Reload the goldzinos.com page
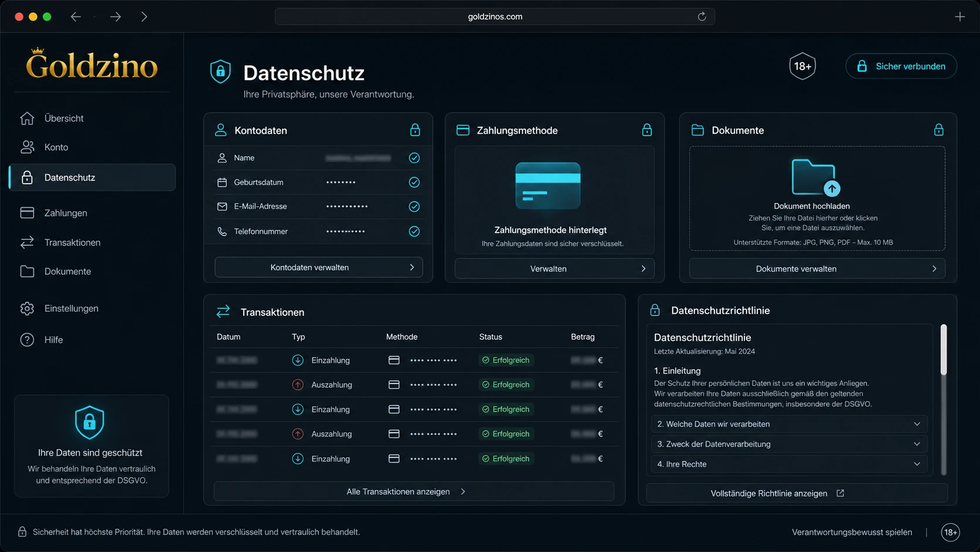 click(x=702, y=16)
